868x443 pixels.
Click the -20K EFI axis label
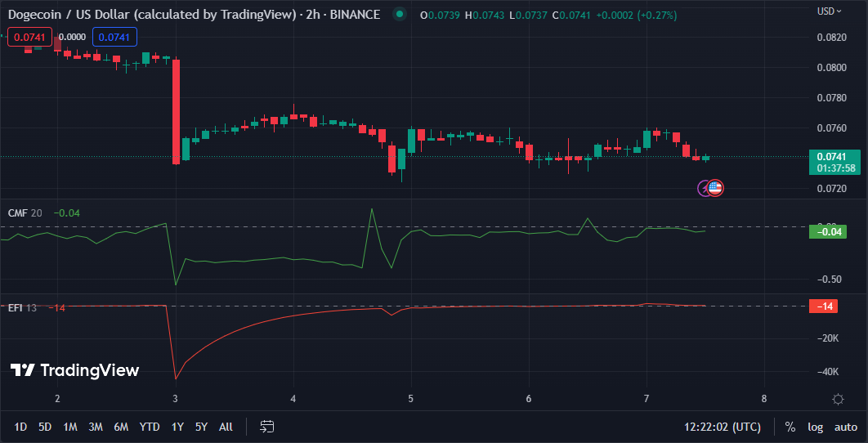point(827,338)
